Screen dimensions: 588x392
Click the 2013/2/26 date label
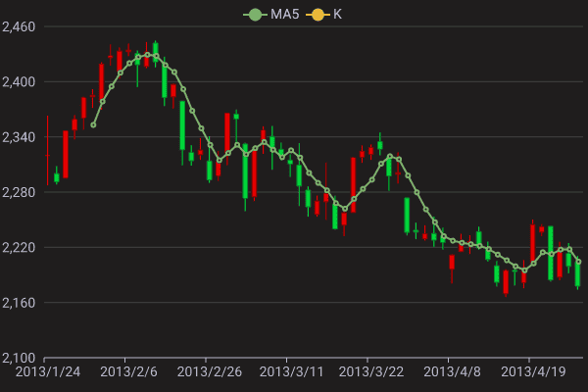[210, 371]
